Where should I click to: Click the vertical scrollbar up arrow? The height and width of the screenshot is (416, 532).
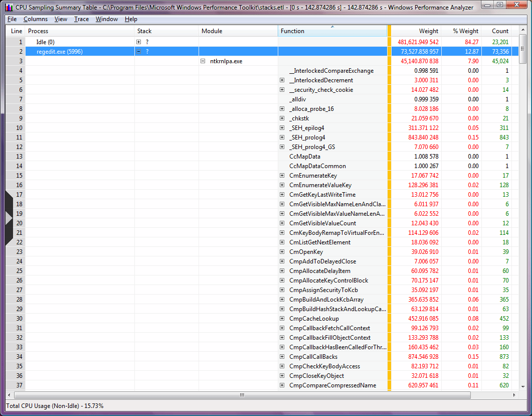tap(523, 31)
